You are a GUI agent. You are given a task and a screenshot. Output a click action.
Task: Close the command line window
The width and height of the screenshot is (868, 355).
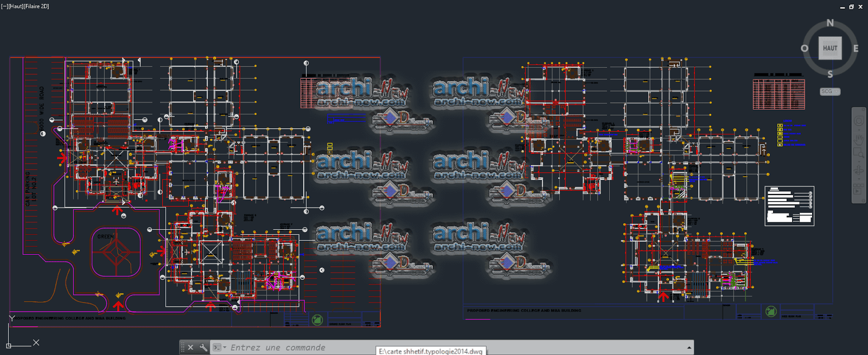pos(190,347)
